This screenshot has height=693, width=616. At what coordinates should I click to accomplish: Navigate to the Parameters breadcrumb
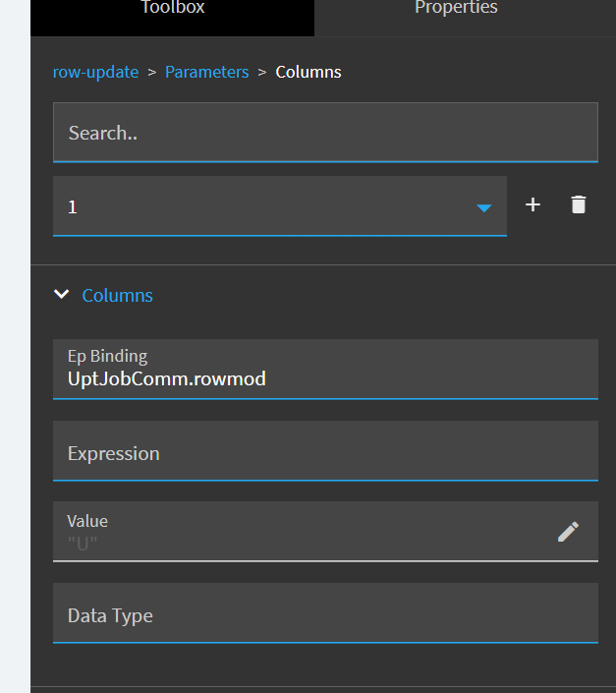[x=206, y=72]
